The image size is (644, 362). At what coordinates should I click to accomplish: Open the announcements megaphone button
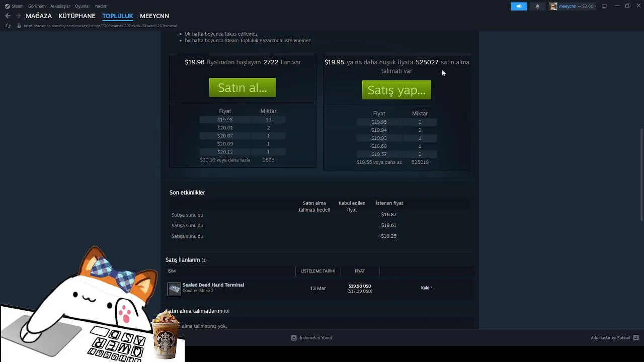[x=519, y=6]
